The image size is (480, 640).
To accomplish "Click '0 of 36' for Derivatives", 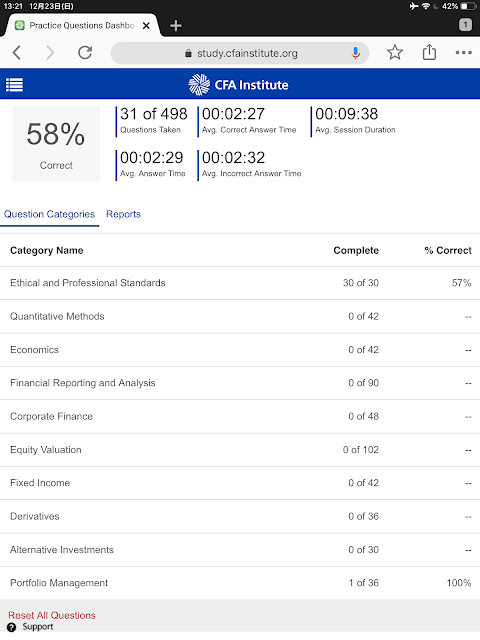I will [x=364, y=516].
